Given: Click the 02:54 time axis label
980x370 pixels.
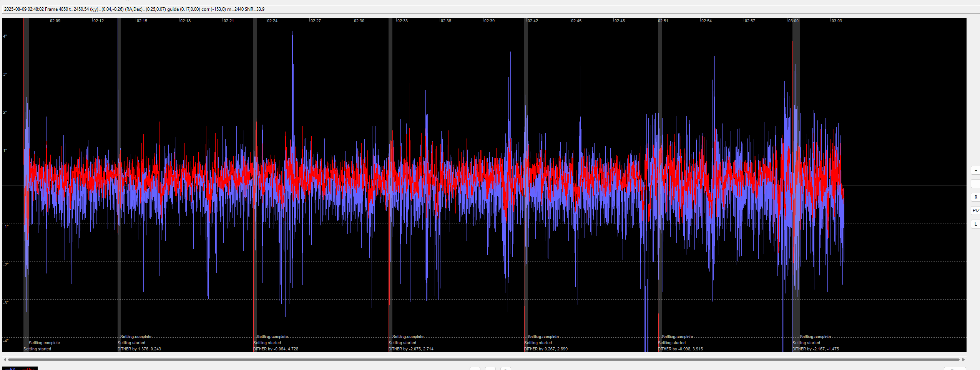Looking at the screenshot, I should [706, 21].
